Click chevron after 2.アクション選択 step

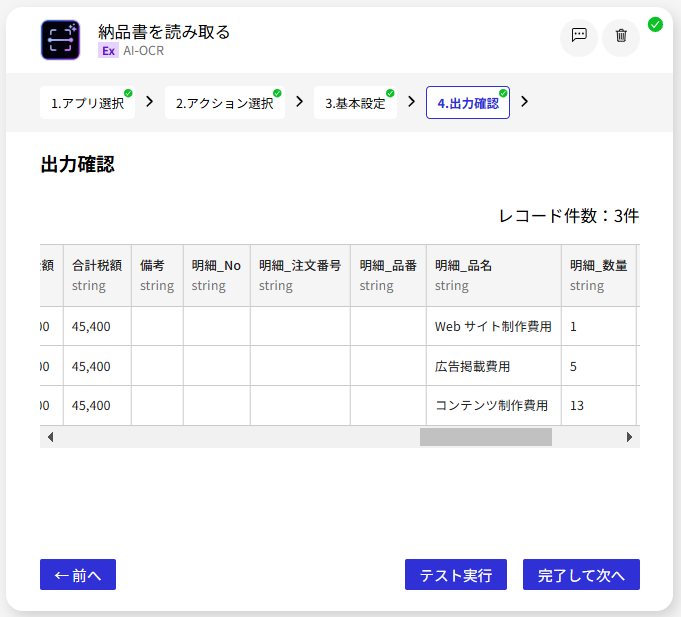point(299,102)
